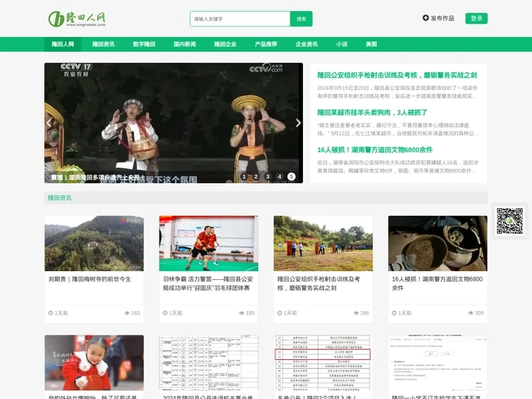The height and width of the screenshot is (399, 532).
Task: Click summary text starting 近日，湖南省浏阳市
Action: [398, 166]
